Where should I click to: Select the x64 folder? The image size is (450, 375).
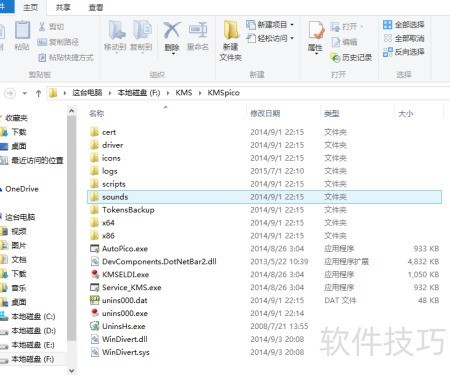click(x=108, y=223)
